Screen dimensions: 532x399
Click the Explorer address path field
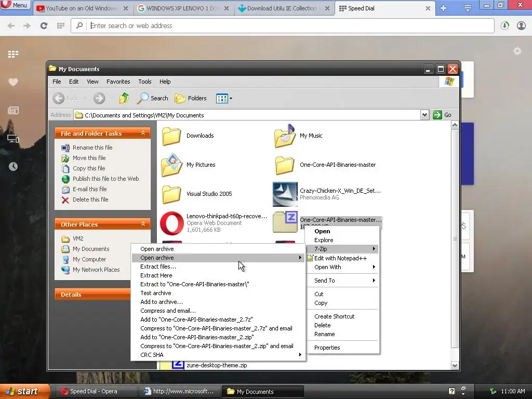coord(247,115)
